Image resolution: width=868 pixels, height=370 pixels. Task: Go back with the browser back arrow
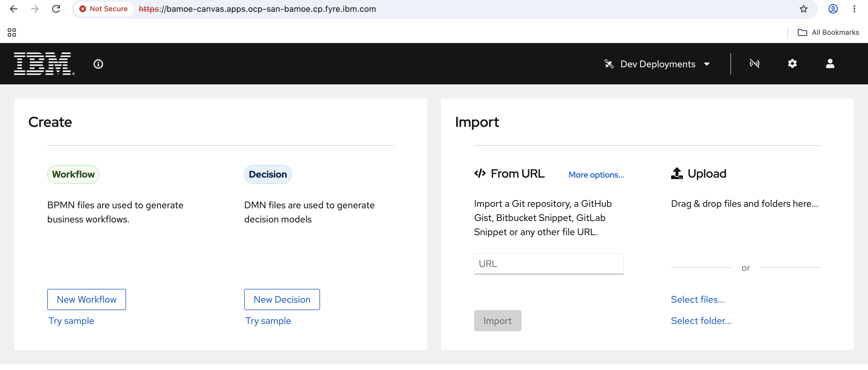(14, 9)
